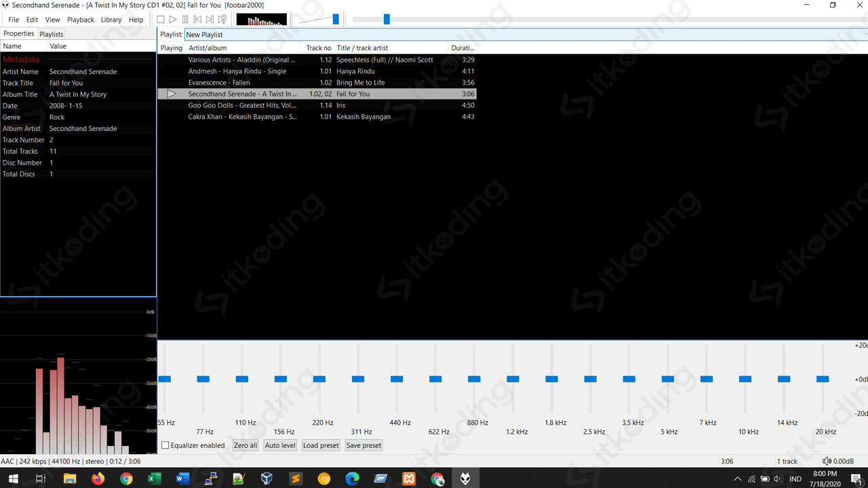Click the battery tray icon
This screenshot has height=488, width=868.
point(765,479)
